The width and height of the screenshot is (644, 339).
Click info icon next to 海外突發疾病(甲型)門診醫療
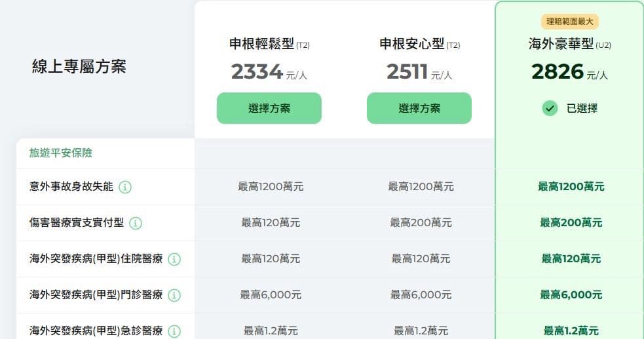tap(174, 295)
